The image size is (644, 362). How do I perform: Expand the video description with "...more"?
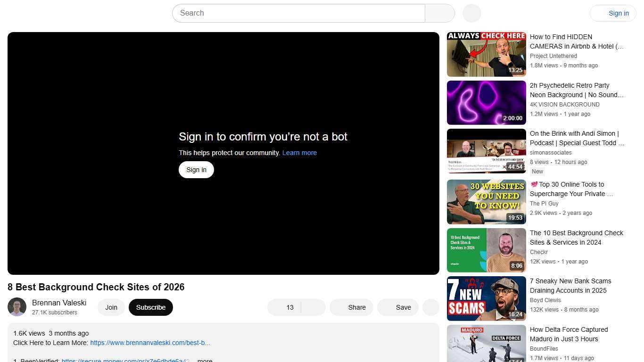[205, 360]
